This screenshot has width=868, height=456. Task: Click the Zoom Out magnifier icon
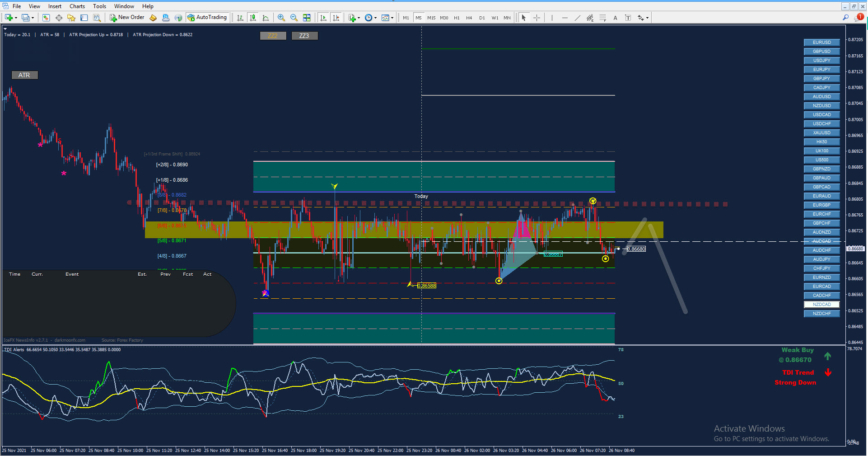[x=294, y=18]
